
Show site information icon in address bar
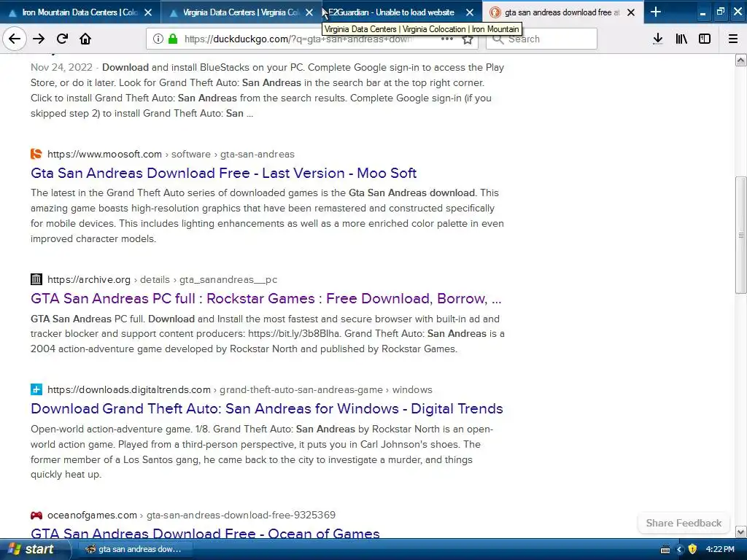click(158, 39)
